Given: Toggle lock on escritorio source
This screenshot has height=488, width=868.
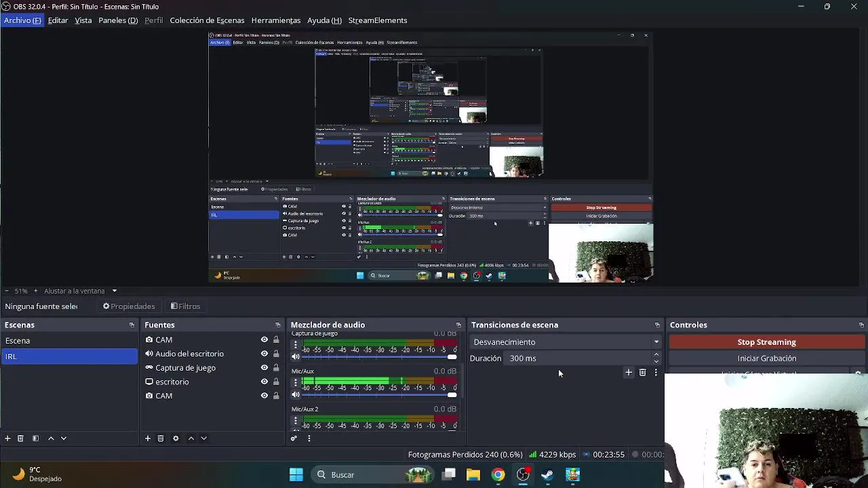Looking at the screenshot, I should pos(276,382).
